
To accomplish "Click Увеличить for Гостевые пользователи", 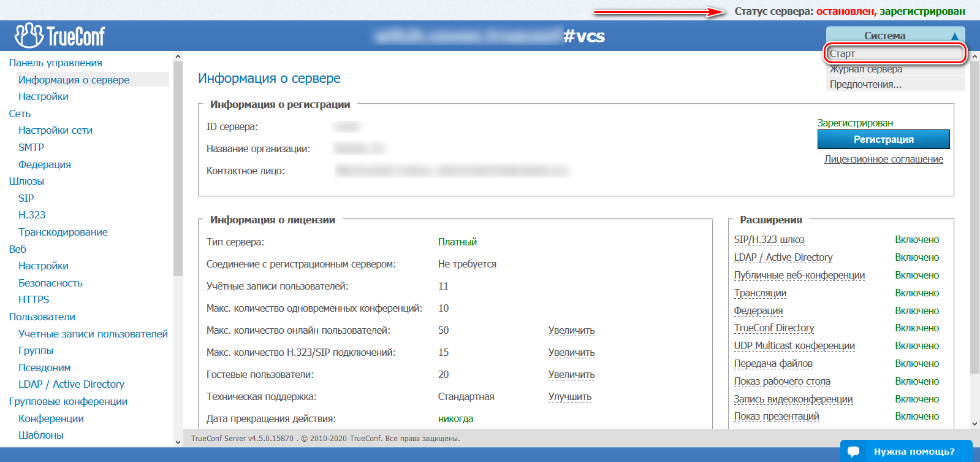I will tap(571, 374).
